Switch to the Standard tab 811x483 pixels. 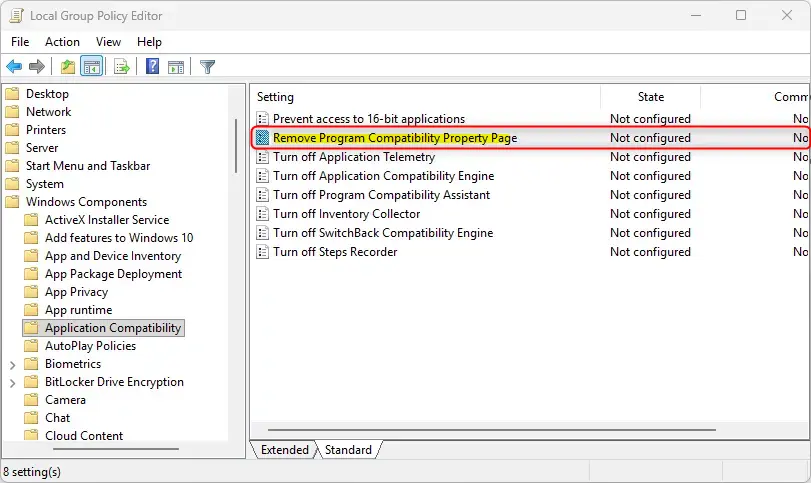click(348, 450)
